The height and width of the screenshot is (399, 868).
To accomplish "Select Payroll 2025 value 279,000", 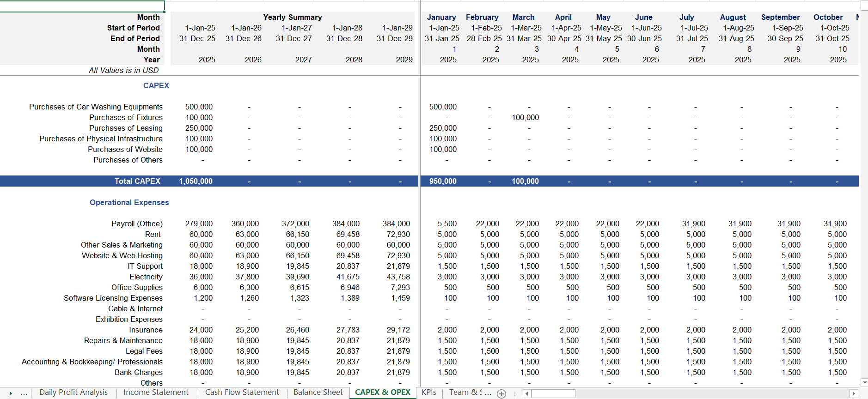I will (199, 224).
